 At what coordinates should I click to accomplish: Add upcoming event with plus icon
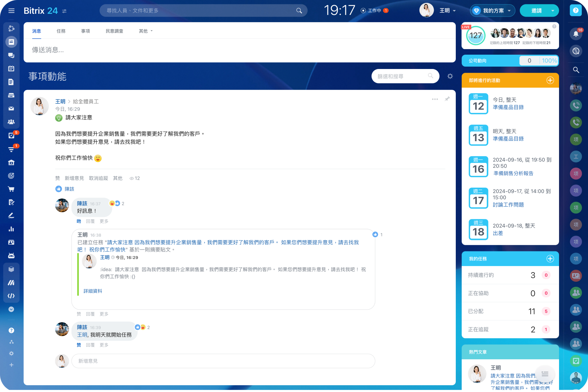(x=550, y=80)
